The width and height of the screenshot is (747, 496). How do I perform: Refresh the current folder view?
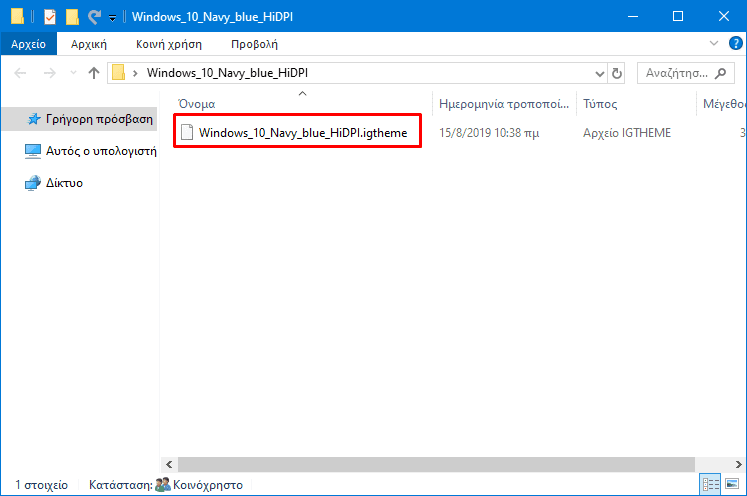(x=616, y=73)
